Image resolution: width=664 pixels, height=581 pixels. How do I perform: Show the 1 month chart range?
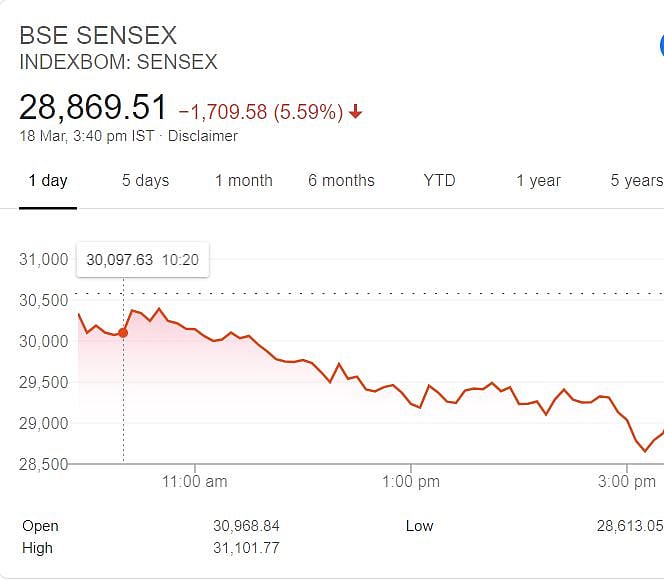244,181
